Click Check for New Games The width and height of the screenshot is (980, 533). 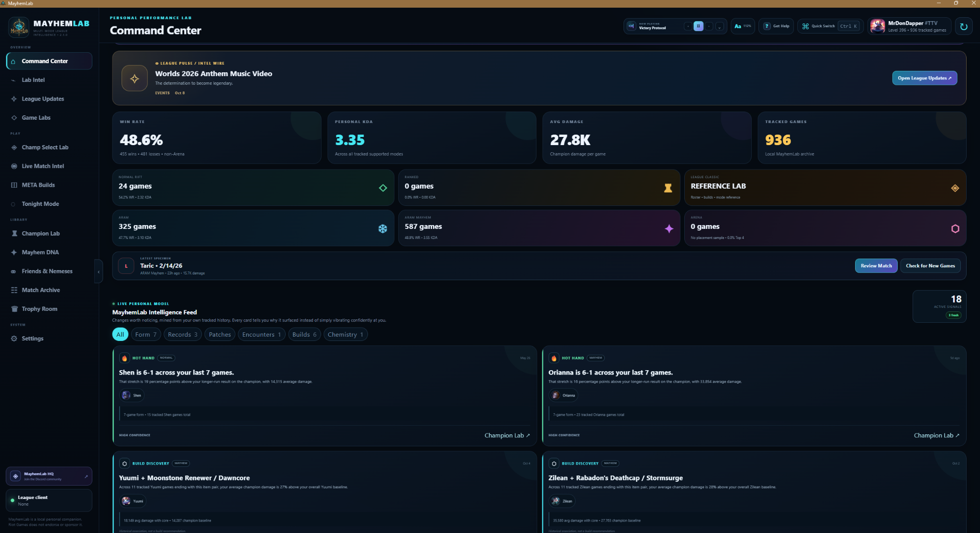930,266
